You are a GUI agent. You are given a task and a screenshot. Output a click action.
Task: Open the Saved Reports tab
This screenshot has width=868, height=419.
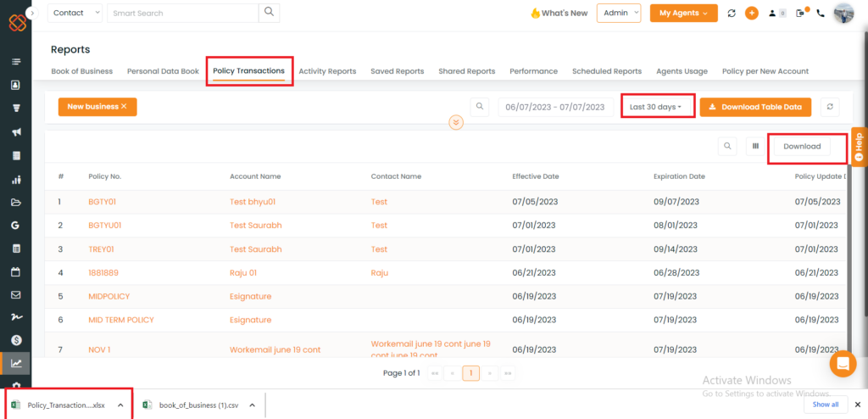tap(398, 71)
